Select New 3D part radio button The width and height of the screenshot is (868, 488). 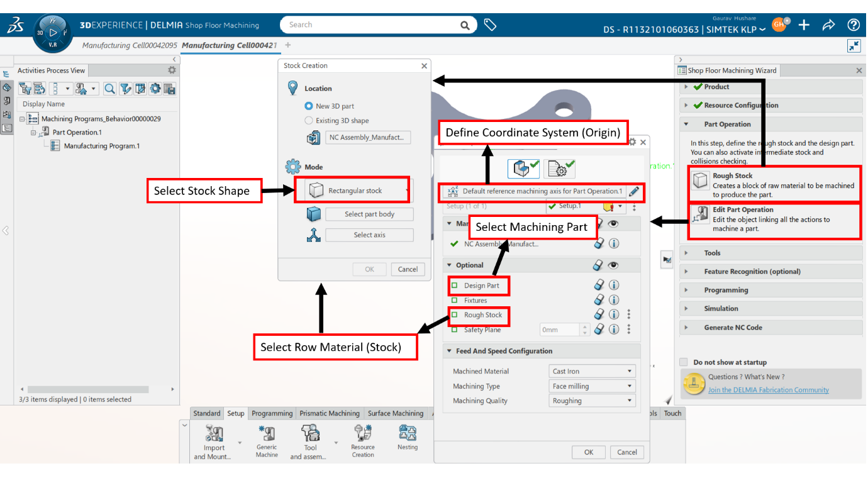click(309, 106)
